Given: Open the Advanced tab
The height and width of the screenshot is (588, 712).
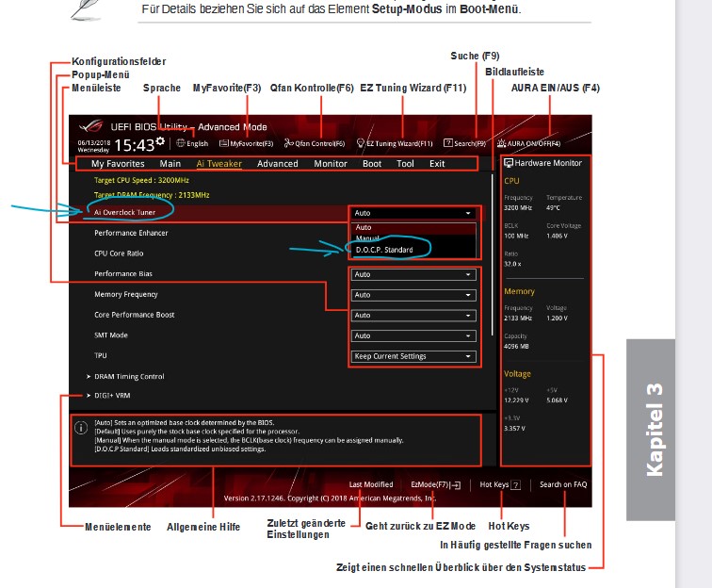Looking at the screenshot, I should (278, 164).
